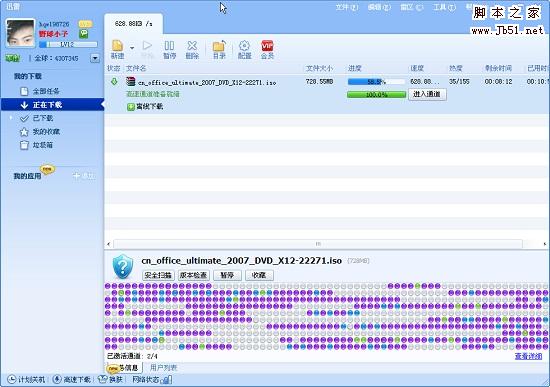Viewport: 550px width, 387px height.
Task: Click the green icon beside 离线下载
Action: click(131, 107)
